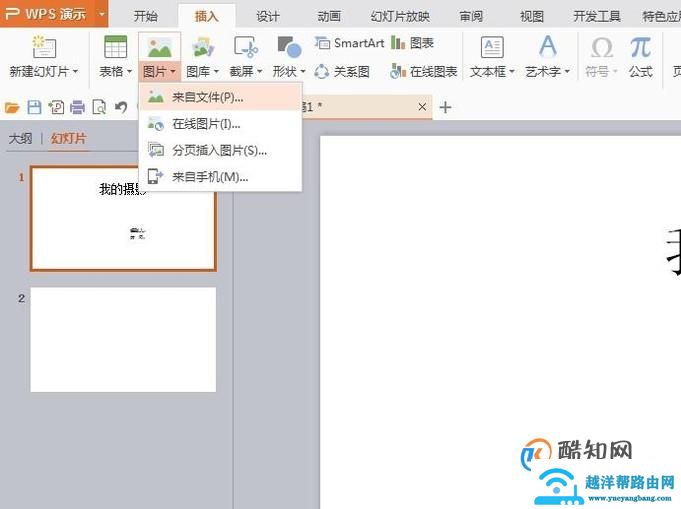This screenshot has height=509, width=681.
Task: Switch to the Start (开始) tab
Action: 145,16
